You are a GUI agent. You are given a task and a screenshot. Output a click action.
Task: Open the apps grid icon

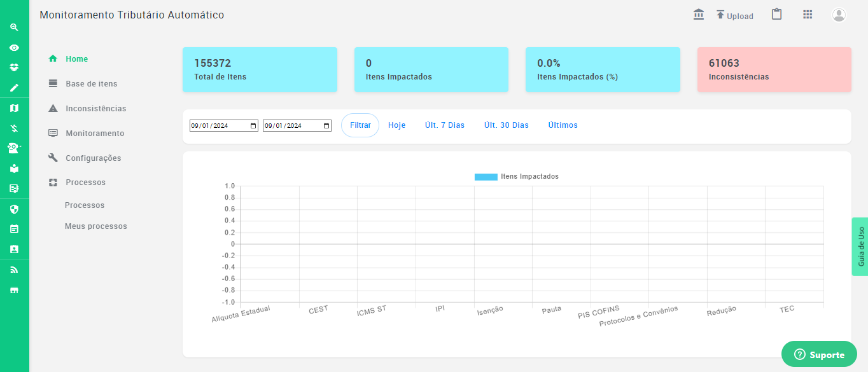click(808, 14)
